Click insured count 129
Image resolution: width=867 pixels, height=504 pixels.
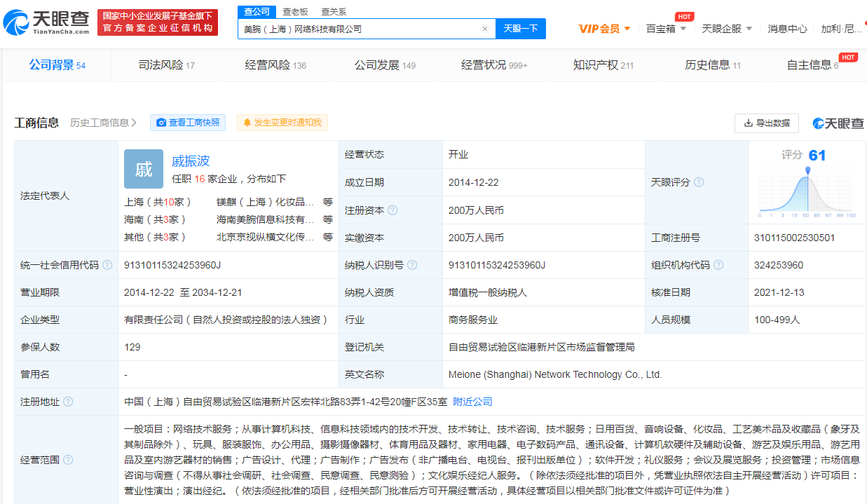pyautogui.click(x=132, y=347)
